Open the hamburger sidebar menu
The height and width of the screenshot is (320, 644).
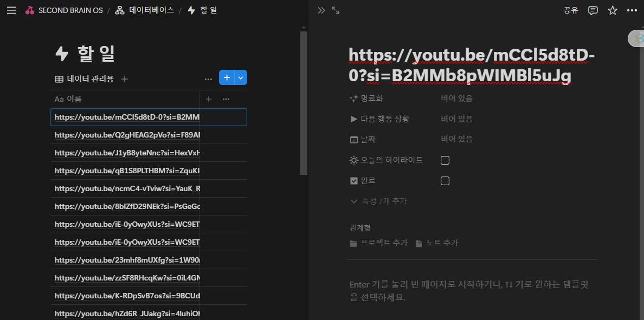[11, 11]
